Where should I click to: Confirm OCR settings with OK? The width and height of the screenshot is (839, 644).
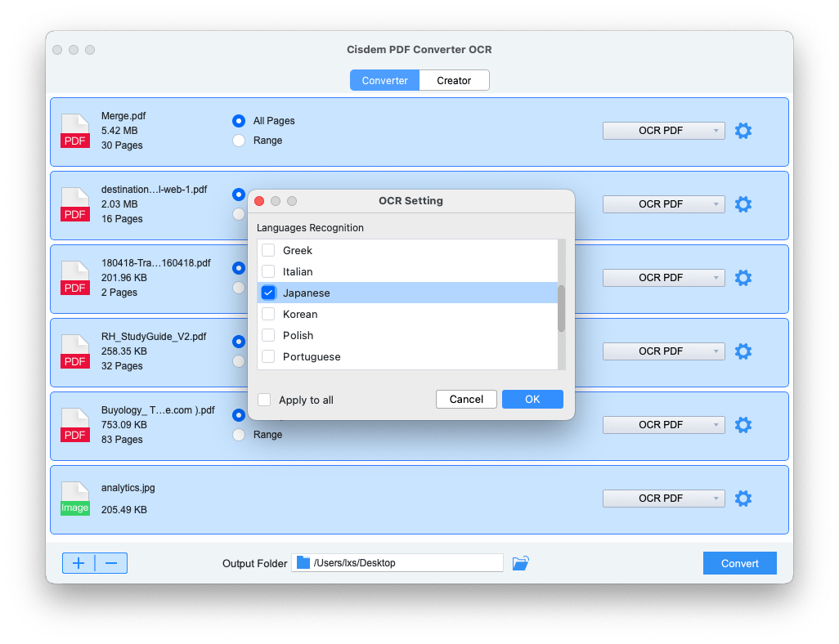point(532,399)
